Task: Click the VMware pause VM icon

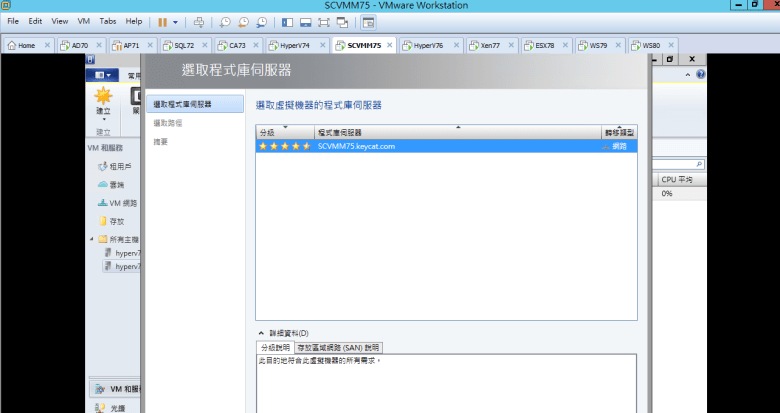Action: [x=162, y=21]
